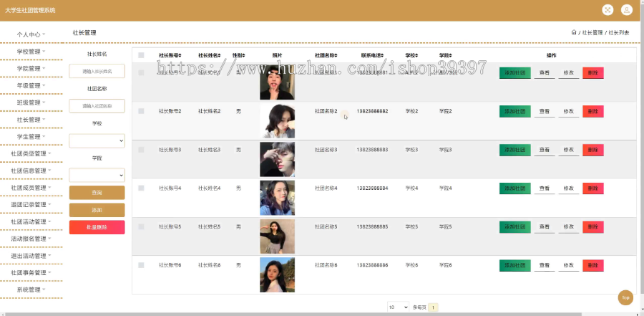This screenshot has height=316, width=644.
Task: Open the page size dropdown showing 10
Action: [x=398, y=307]
